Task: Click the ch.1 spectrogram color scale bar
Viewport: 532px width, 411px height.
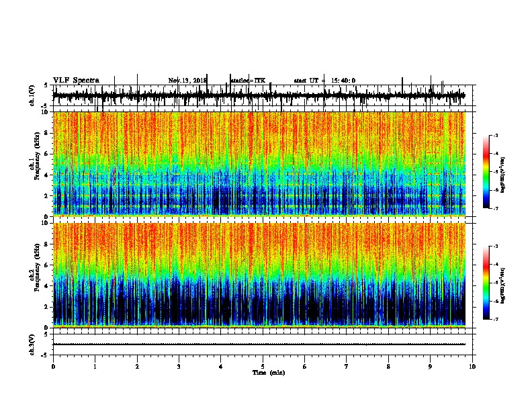Action: click(486, 172)
